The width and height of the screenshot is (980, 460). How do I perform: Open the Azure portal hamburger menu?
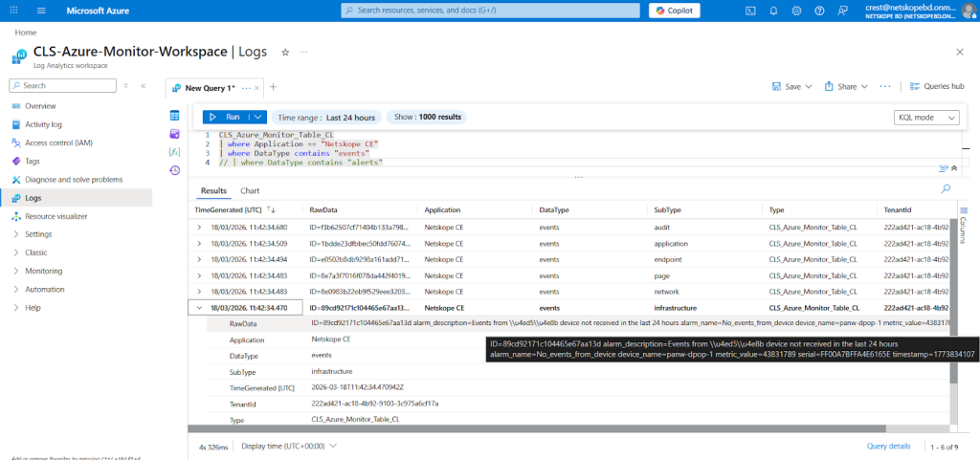tap(42, 11)
